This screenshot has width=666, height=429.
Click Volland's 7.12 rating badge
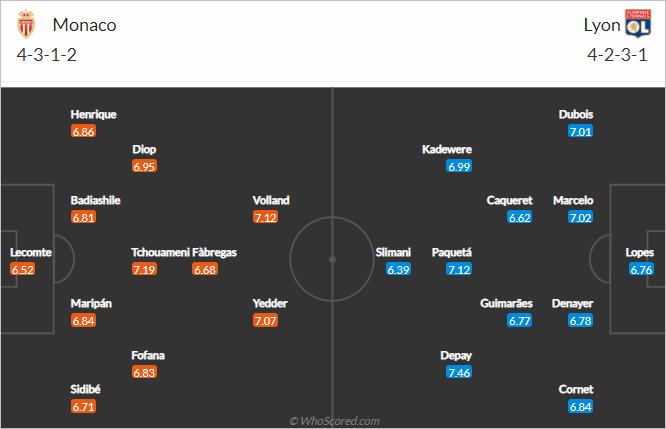(x=265, y=217)
